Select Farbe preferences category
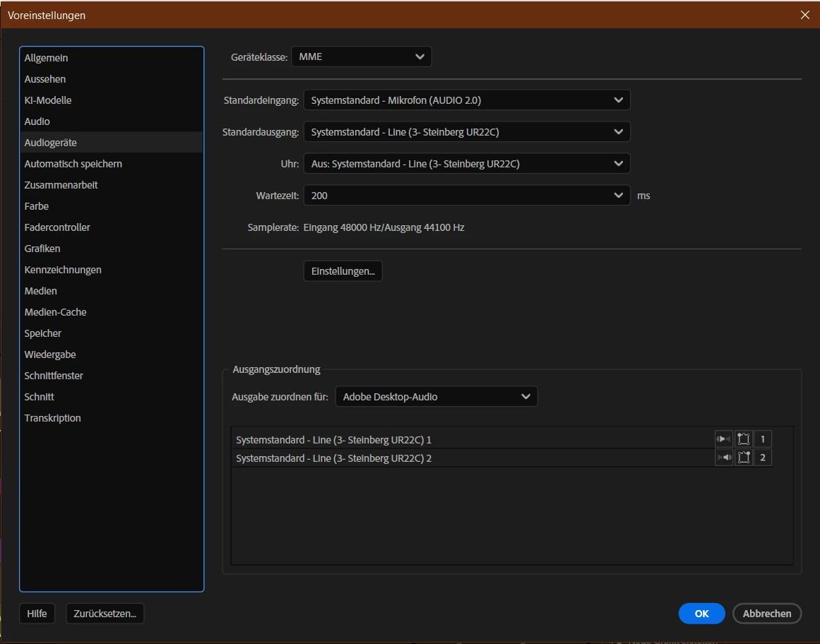The image size is (820, 644). point(112,206)
